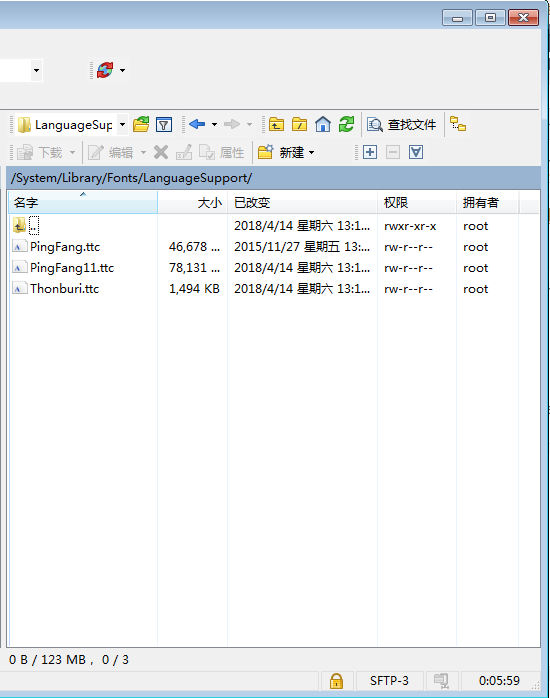Screen dimensions: 550x698
Task: Click the 查找文件 find files button
Action: tap(402, 125)
